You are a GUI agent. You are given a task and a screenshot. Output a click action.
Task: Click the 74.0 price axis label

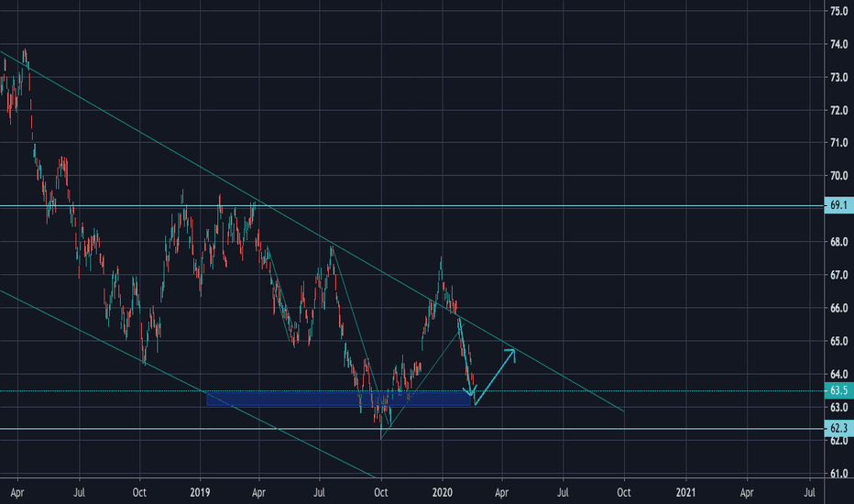838,44
